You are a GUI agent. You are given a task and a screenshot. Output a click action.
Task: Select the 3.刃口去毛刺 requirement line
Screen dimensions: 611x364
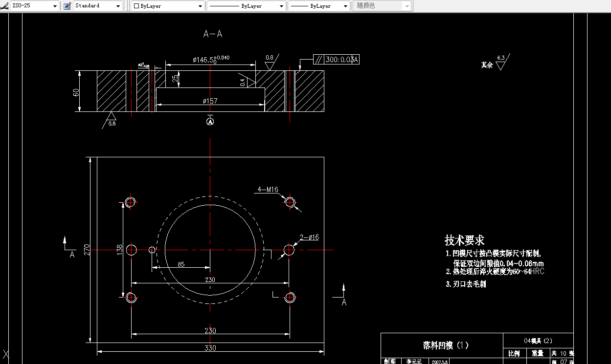[x=466, y=284]
